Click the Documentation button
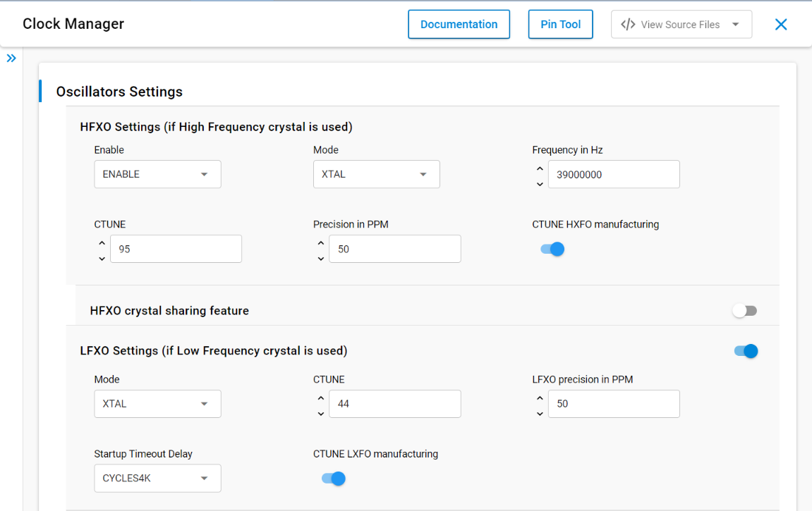The width and height of the screenshot is (812, 511). click(459, 25)
